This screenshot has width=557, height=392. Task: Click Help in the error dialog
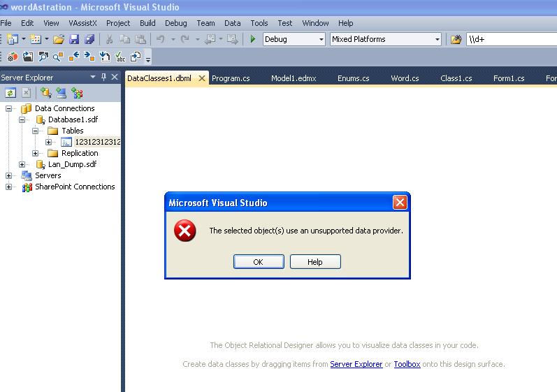(315, 262)
